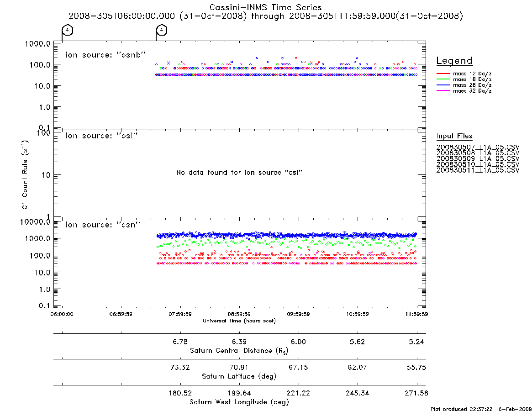
Task: Click the Cassini-INMS Time Series title
Action: (266, 7)
